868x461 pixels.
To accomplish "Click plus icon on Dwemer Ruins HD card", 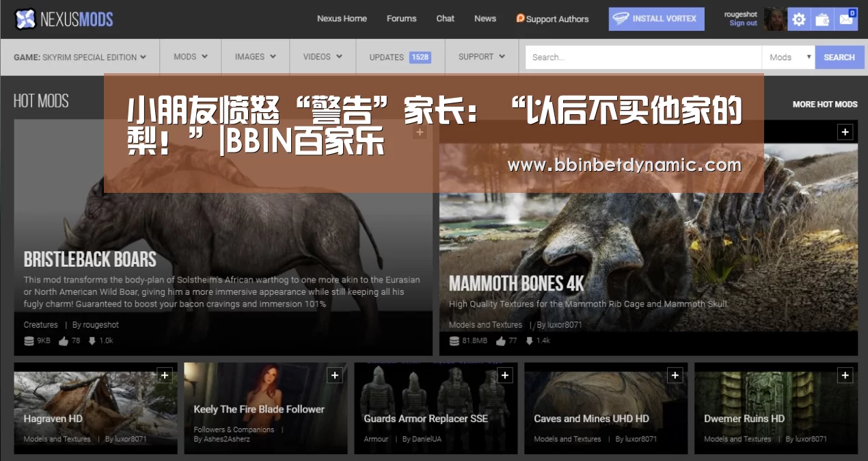I will [x=845, y=375].
